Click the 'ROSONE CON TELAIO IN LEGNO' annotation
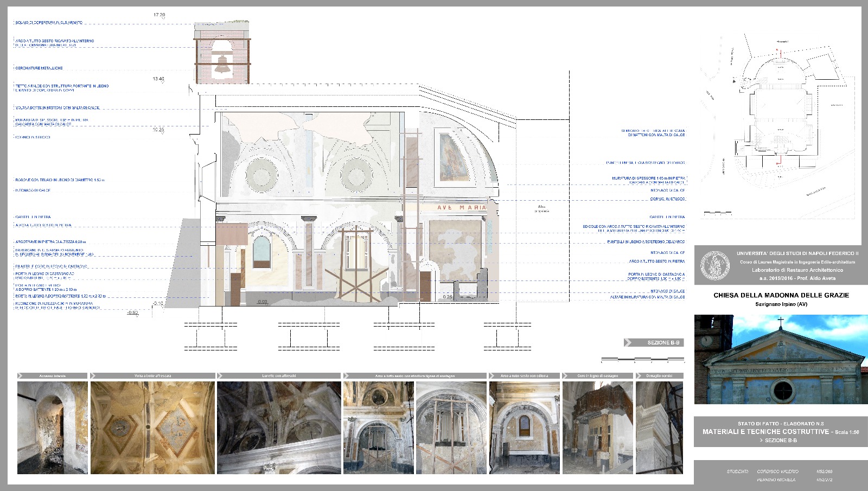Image resolution: width=868 pixels, height=491 pixels. pos(60,180)
